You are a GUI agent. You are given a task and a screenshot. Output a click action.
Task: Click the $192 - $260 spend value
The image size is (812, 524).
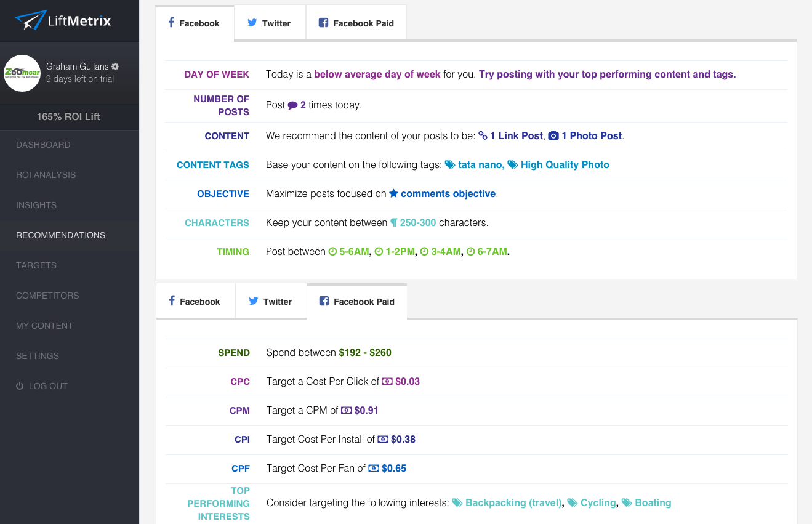coord(365,352)
